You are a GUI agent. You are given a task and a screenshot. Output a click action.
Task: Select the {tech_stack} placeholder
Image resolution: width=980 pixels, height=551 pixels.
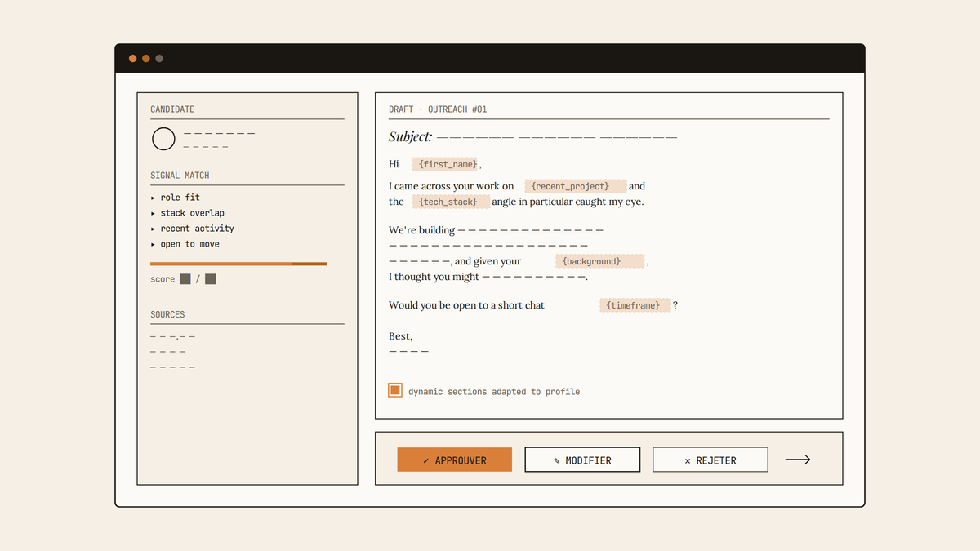tap(451, 202)
